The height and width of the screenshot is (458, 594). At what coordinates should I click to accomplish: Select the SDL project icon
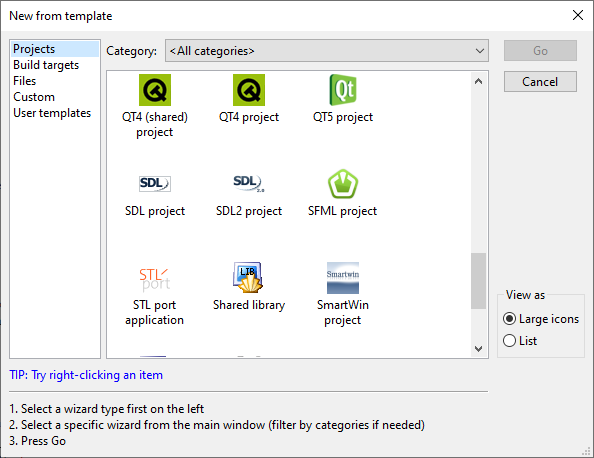(155, 184)
